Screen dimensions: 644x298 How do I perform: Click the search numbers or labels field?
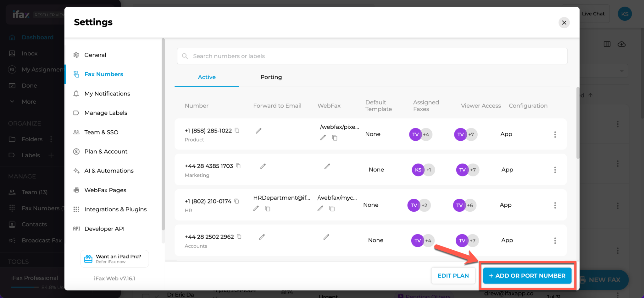(314, 56)
